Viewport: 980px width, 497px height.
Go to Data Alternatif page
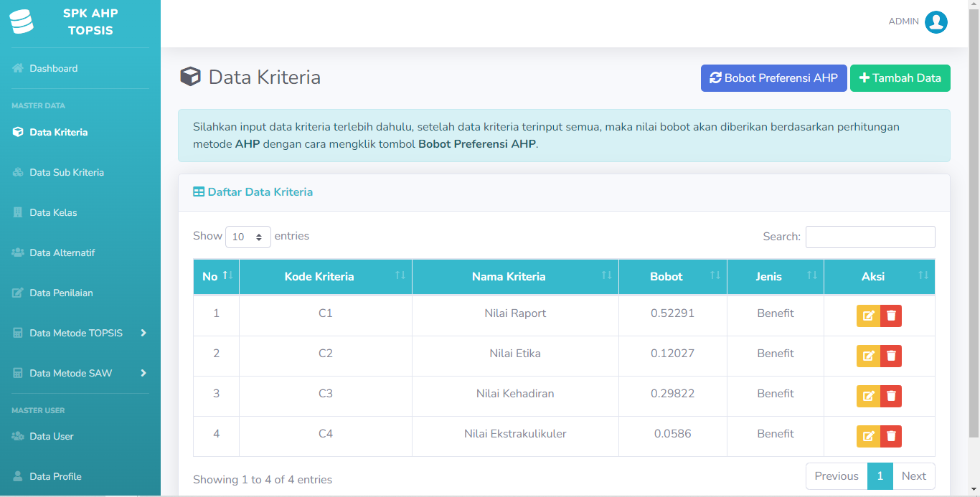62,252
